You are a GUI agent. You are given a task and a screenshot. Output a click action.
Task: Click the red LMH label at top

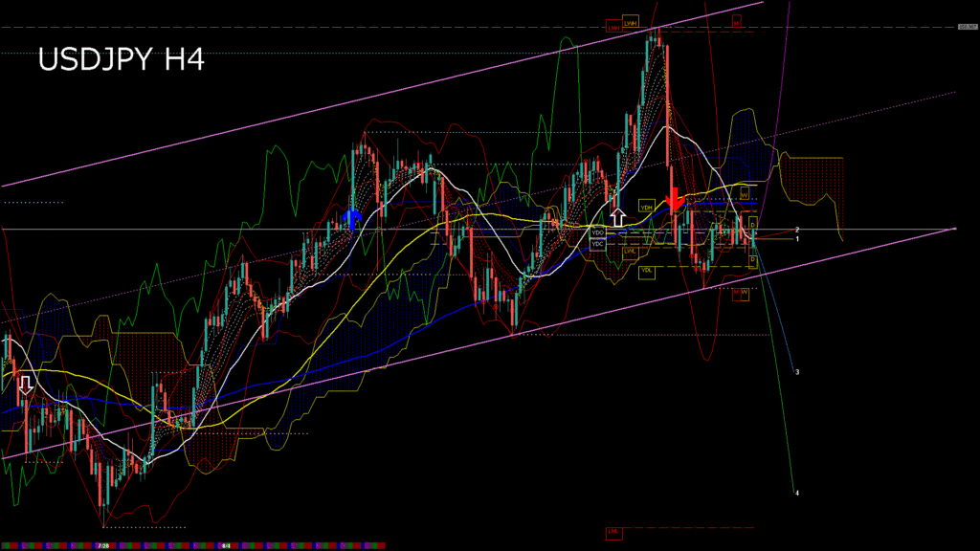[612, 28]
